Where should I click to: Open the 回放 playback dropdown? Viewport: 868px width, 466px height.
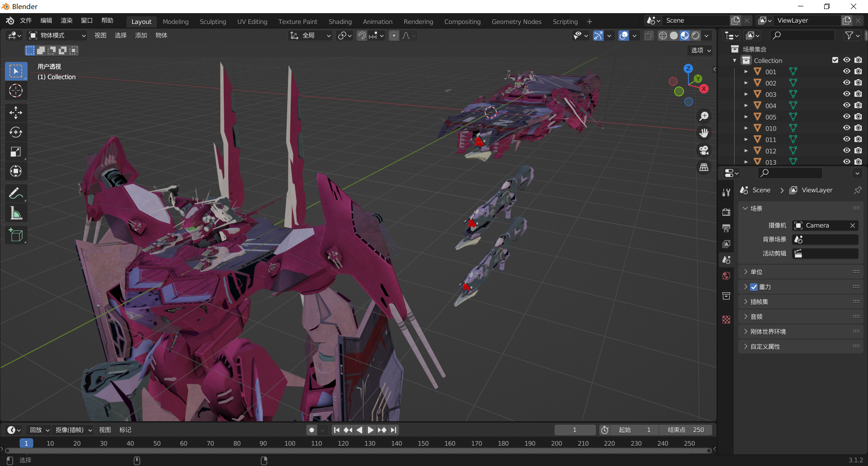coord(39,430)
